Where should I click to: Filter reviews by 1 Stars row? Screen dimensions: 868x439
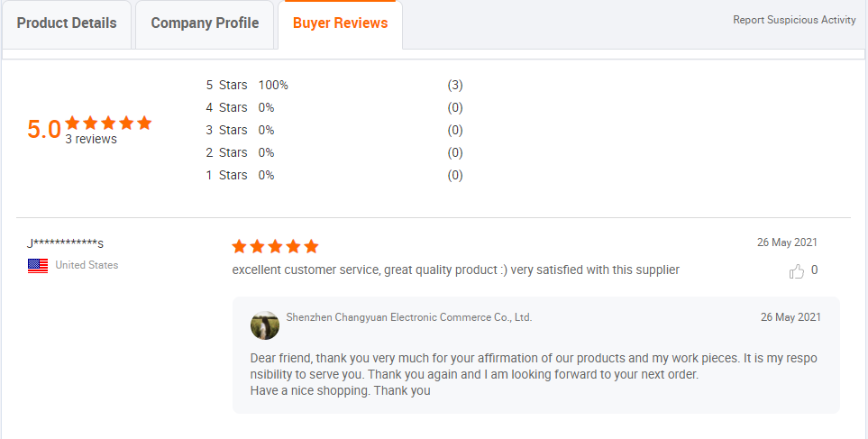[226, 176]
